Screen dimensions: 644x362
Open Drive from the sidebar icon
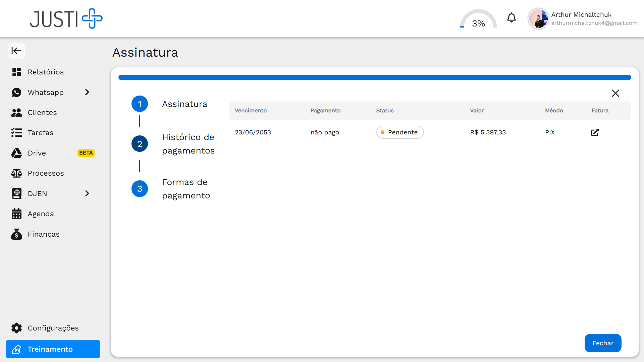pos(16,153)
